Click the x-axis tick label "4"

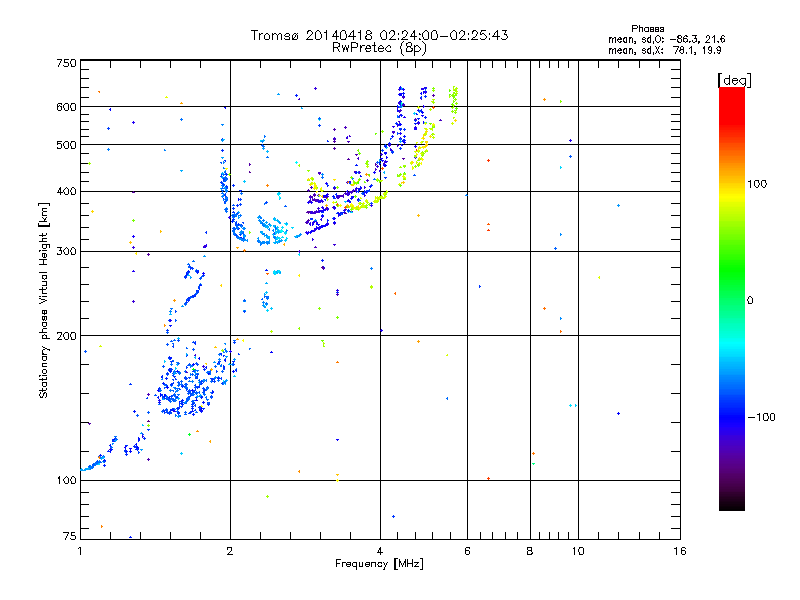coord(380,551)
